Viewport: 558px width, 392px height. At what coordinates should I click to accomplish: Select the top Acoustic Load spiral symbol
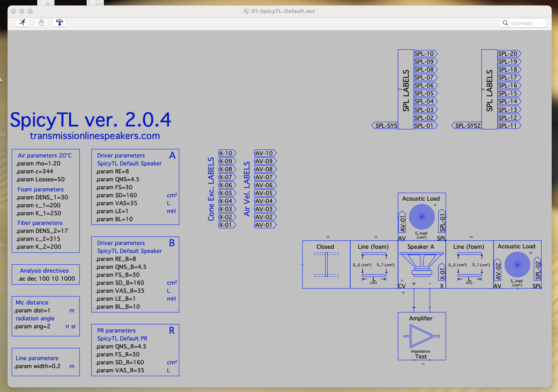click(x=422, y=217)
